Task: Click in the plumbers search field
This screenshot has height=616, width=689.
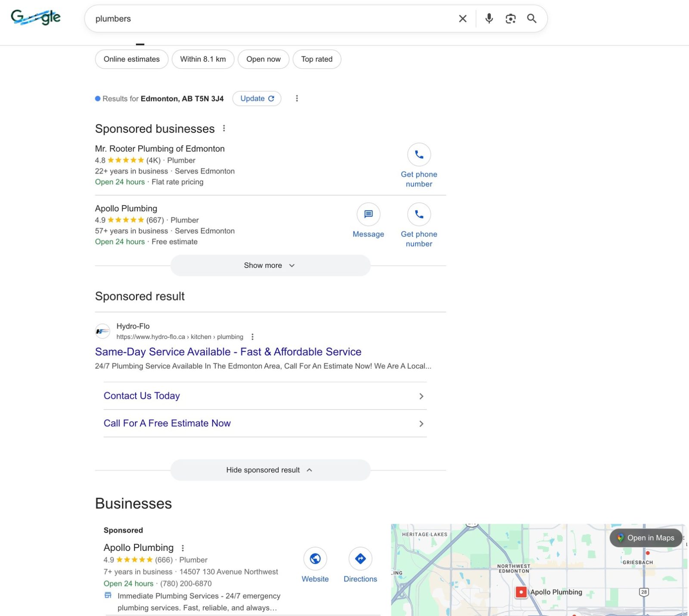Action: 271,19
